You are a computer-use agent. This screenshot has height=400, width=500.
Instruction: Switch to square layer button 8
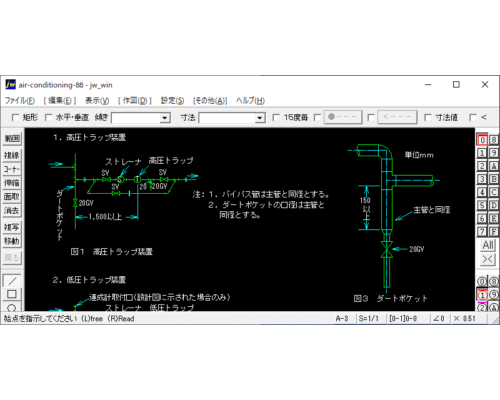tap(494, 140)
